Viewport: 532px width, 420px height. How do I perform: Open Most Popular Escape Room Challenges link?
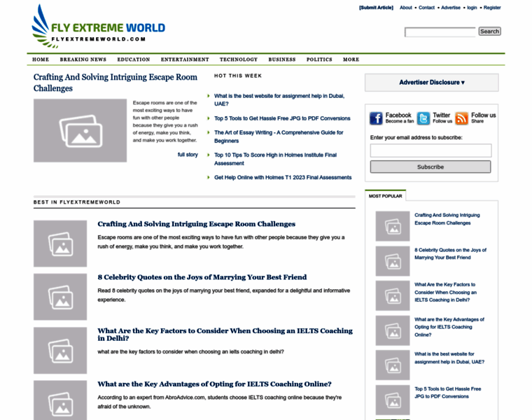[x=447, y=219]
